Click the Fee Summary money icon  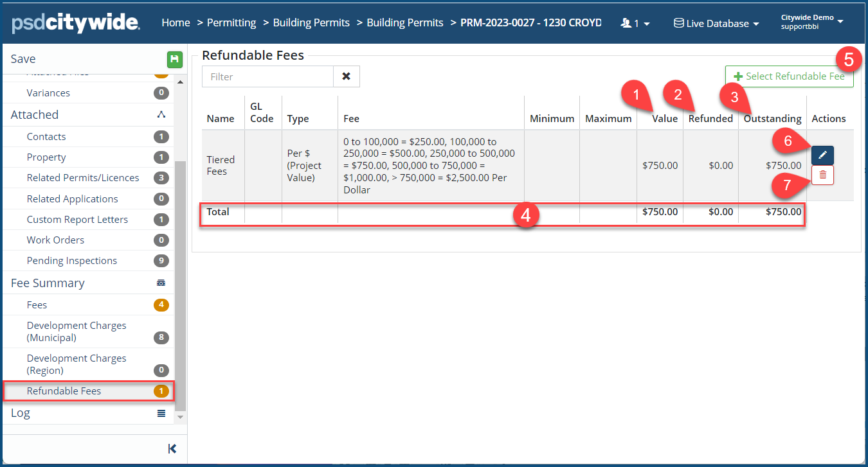(x=161, y=283)
